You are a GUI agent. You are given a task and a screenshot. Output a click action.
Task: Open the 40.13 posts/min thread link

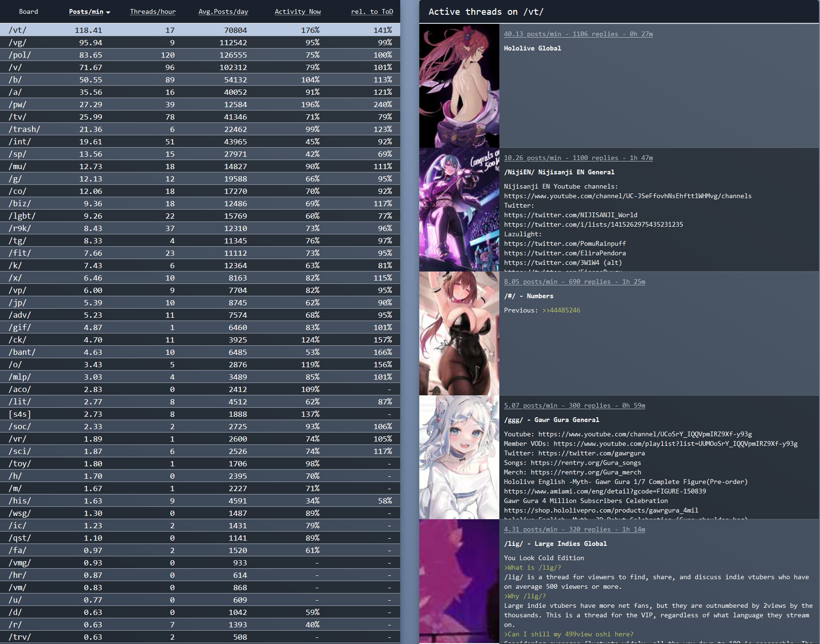pyautogui.click(x=578, y=34)
